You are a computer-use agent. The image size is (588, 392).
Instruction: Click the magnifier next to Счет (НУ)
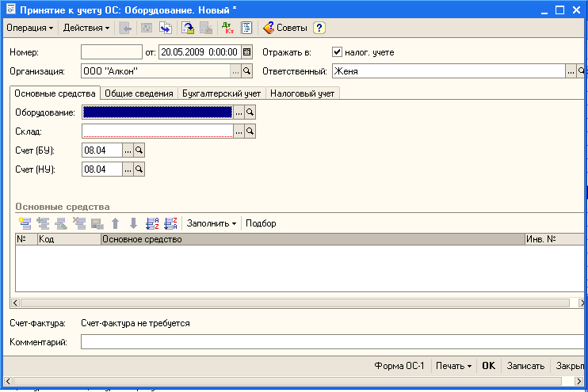coord(139,169)
